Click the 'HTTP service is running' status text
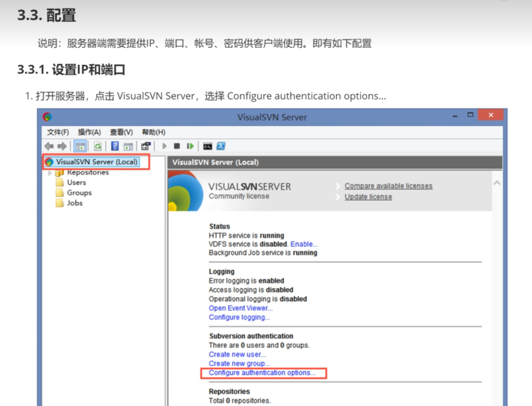532x406 pixels. coord(246,236)
